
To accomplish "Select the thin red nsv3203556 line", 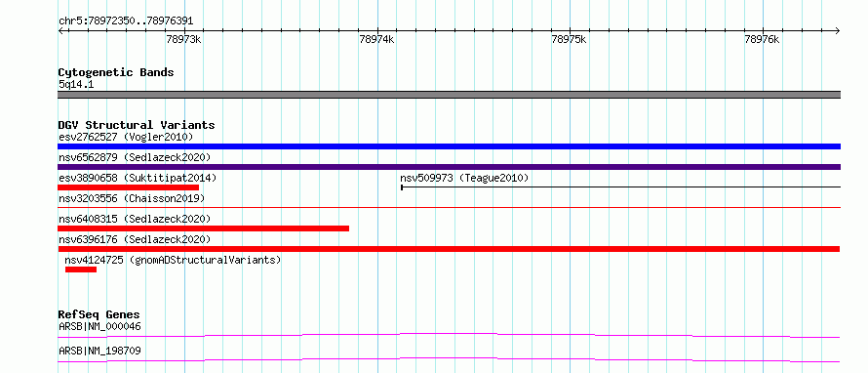I will pyautogui.click(x=449, y=207).
